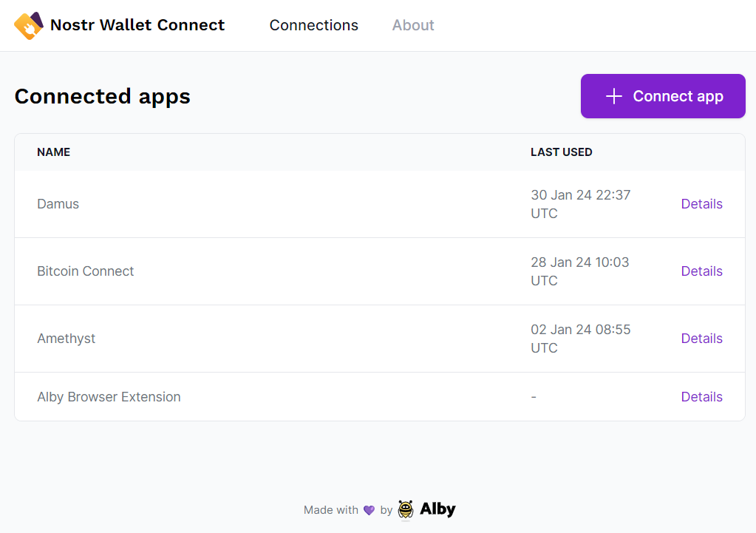Click the Alby bee logo in footer
Viewport: 756px width, 533px height.
[x=406, y=510]
